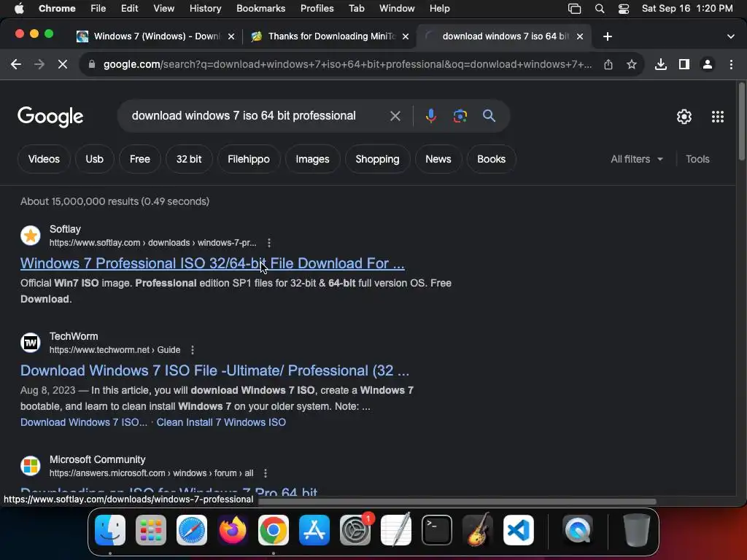
Task: Open Windows 7 Professional ISO Softlay link
Action: pos(212,263)
